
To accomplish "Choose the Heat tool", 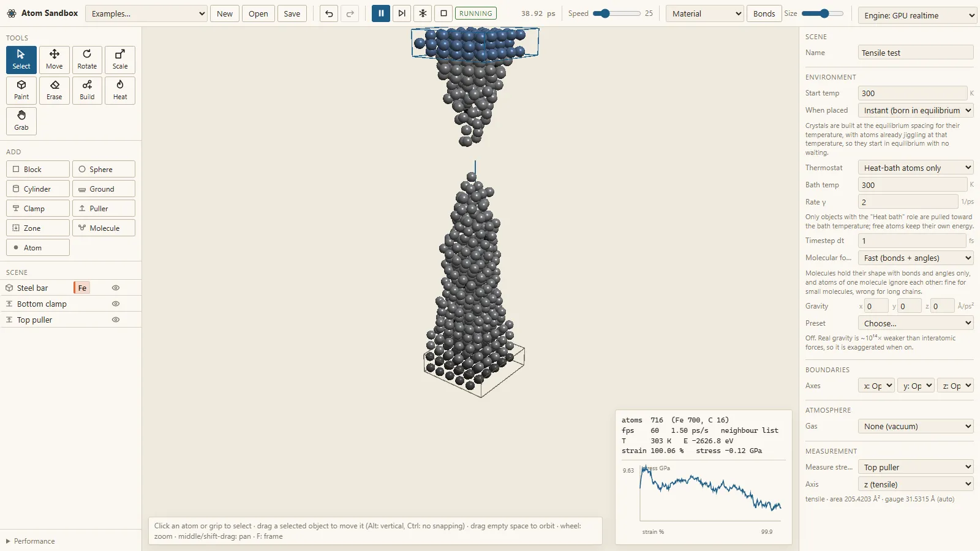I will click(x=120, y=91).
